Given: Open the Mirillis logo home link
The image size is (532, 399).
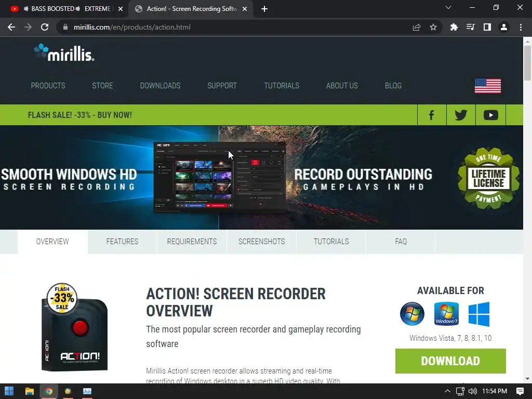Looking at the screenshot, I should (x=64, y=52).
